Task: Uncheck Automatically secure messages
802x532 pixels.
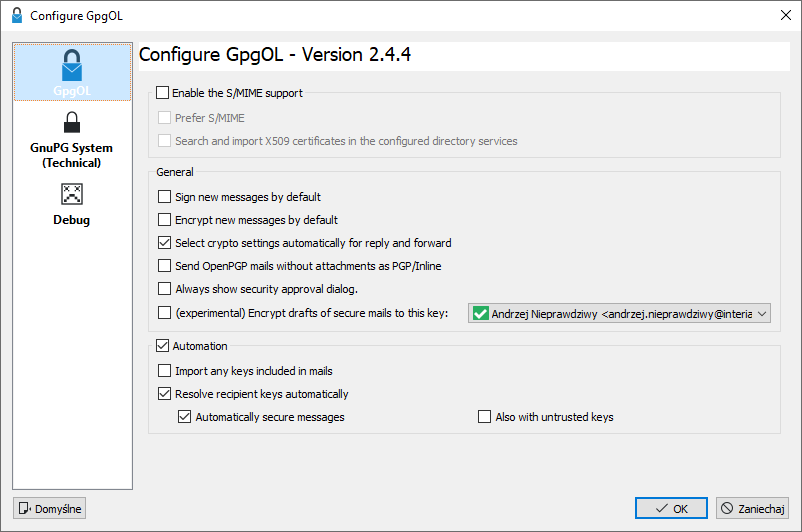Action: [184, 417]
